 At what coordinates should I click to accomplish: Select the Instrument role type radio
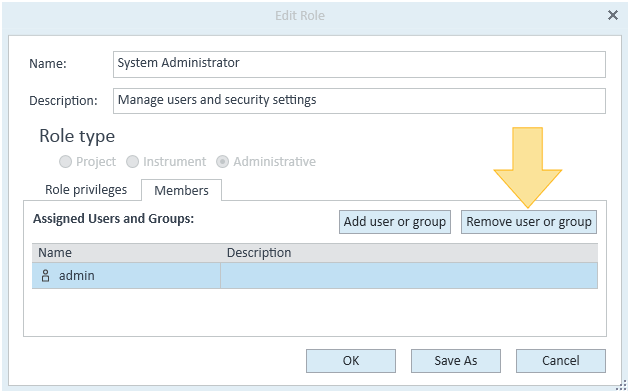132,162
